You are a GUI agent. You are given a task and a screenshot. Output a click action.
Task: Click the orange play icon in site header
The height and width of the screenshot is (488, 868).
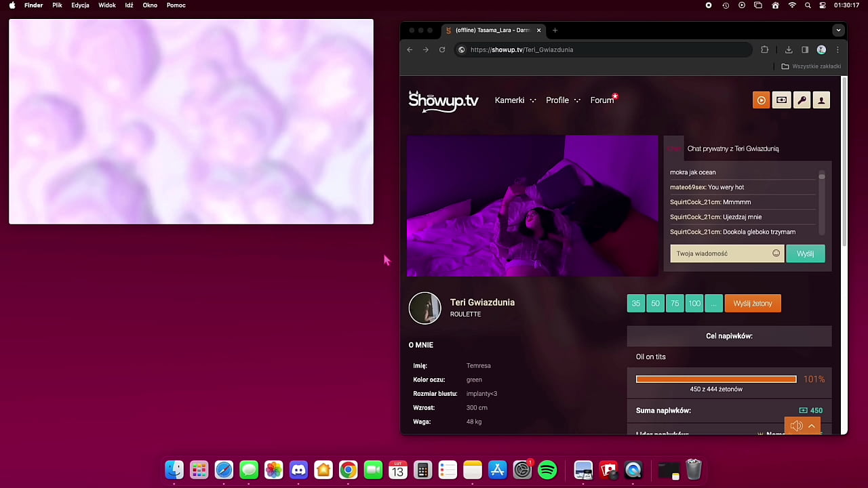pos(761,100)
